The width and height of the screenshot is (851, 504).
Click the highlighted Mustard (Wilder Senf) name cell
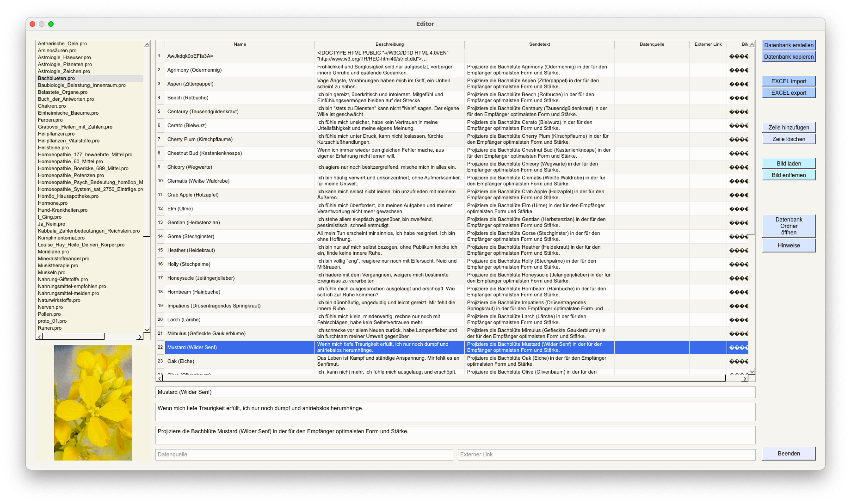(x=240, y=347)
